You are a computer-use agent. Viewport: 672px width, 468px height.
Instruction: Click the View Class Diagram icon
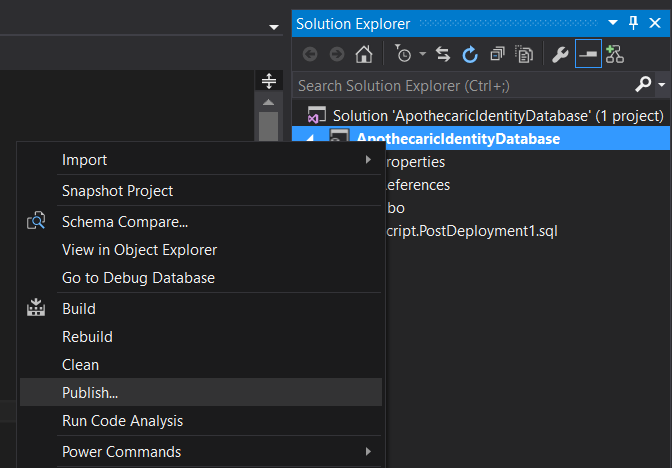[614, 55]
